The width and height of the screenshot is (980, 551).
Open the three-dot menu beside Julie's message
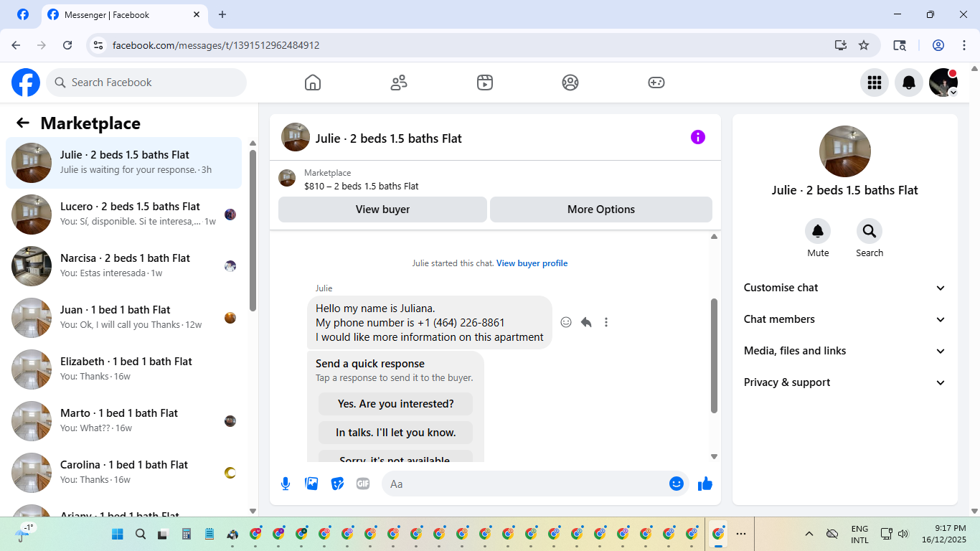click(x=606, y=322)
